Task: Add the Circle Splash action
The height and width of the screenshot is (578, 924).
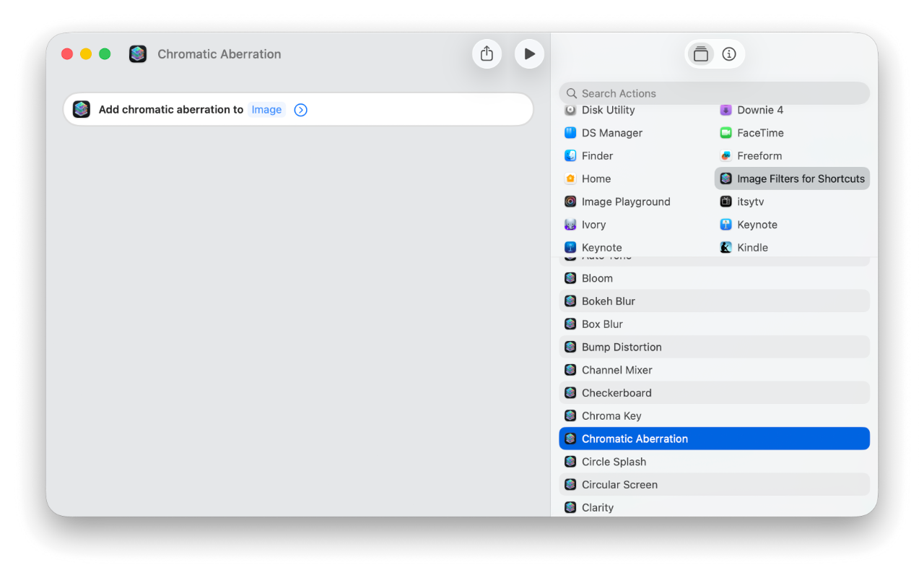Action: click(x=714, y=462)
